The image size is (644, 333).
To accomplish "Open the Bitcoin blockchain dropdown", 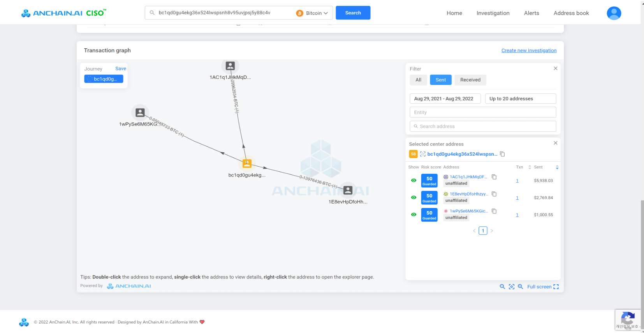I will (x=312, y=13).
